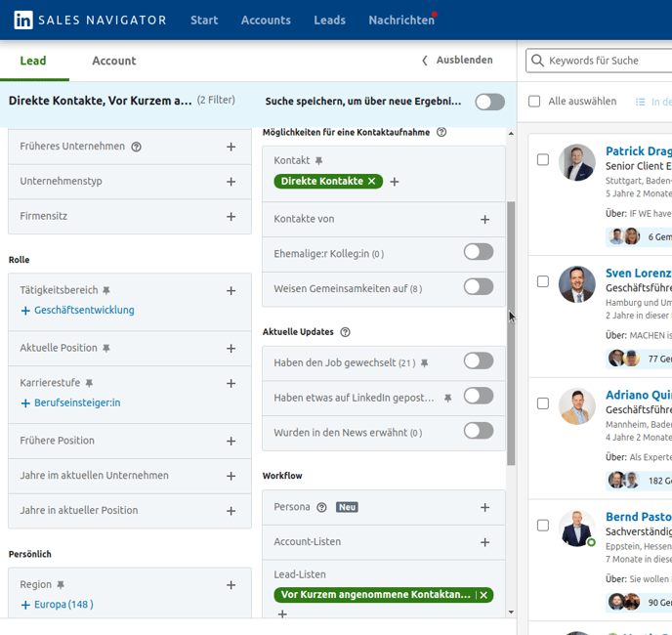Click the plus icon next to Persona
Viewport: 672px width, 635px height.
tap(484, 508)
